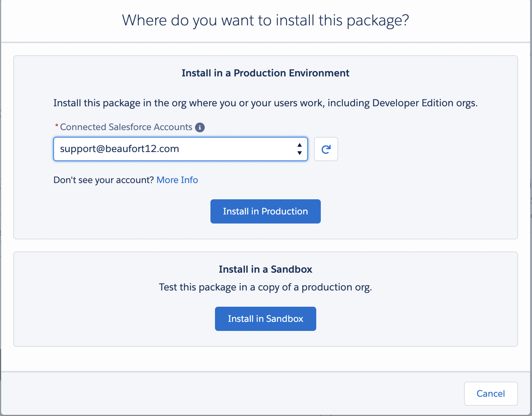Cancel the package installation
The width and height of the screenshot is (532, 416).
coord(490,393)
